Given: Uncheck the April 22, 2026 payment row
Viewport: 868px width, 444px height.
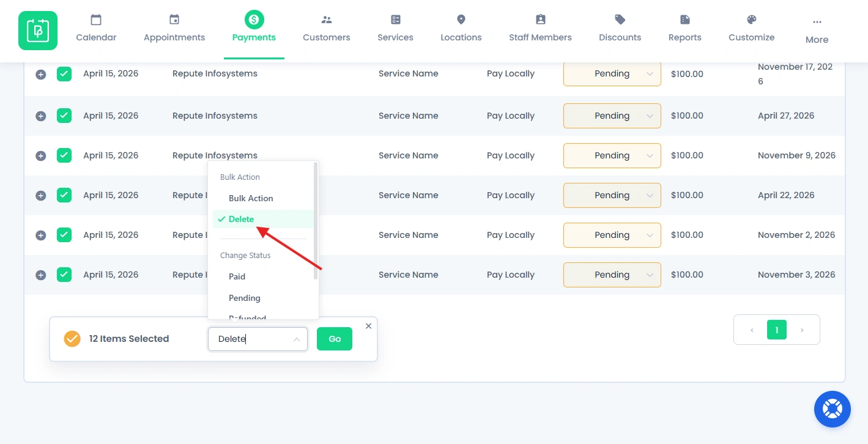Looking at the screenshot, I should click(x=64, y=195).
